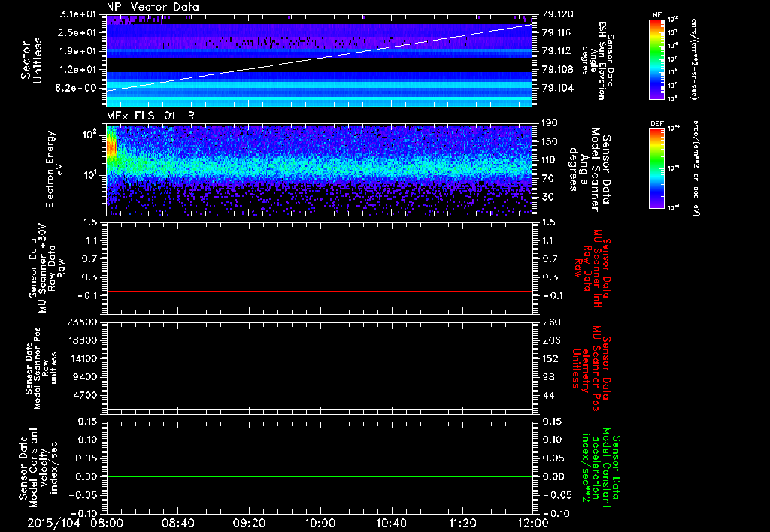Click the green line in velocity plot
The width and height of the screenshot is (770, 532).
pos(319,477)
